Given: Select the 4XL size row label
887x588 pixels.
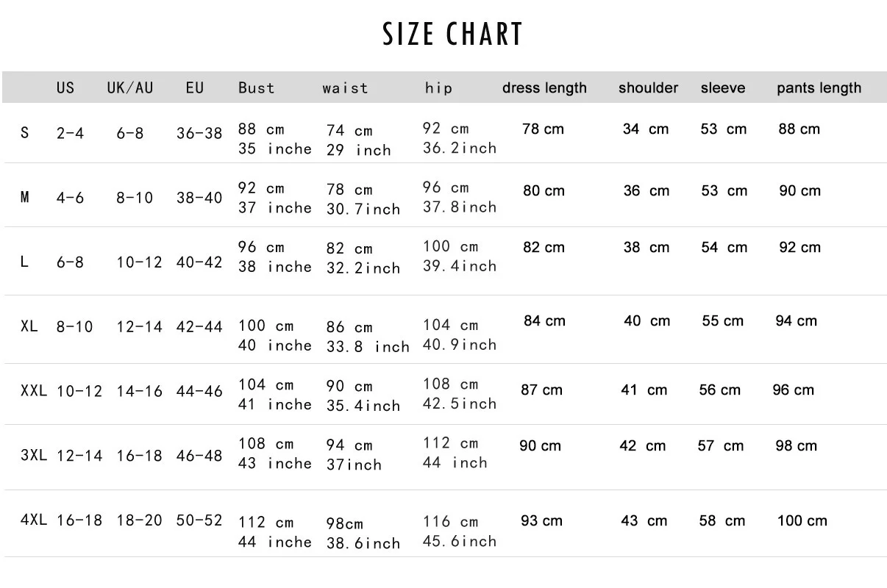Looking at the screenshot, I should (33, 520).
